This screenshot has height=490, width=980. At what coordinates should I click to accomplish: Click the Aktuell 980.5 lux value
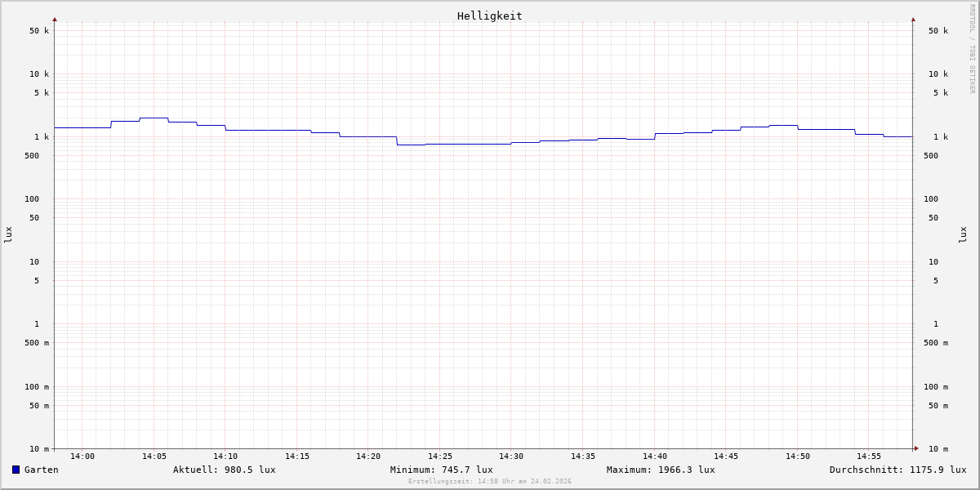point(224,470)
